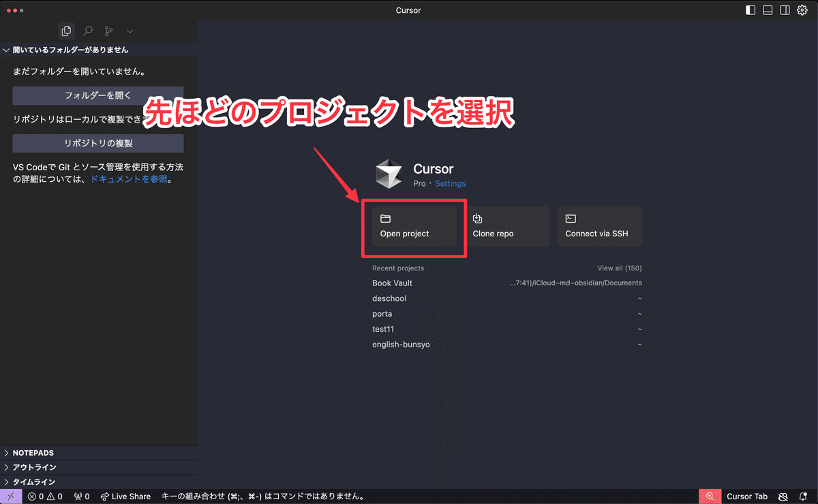Select the Explorer icon in the activity bar
The width and height of the screenshot is (818, 504).
pyautogui.click(x=66, y=31)
